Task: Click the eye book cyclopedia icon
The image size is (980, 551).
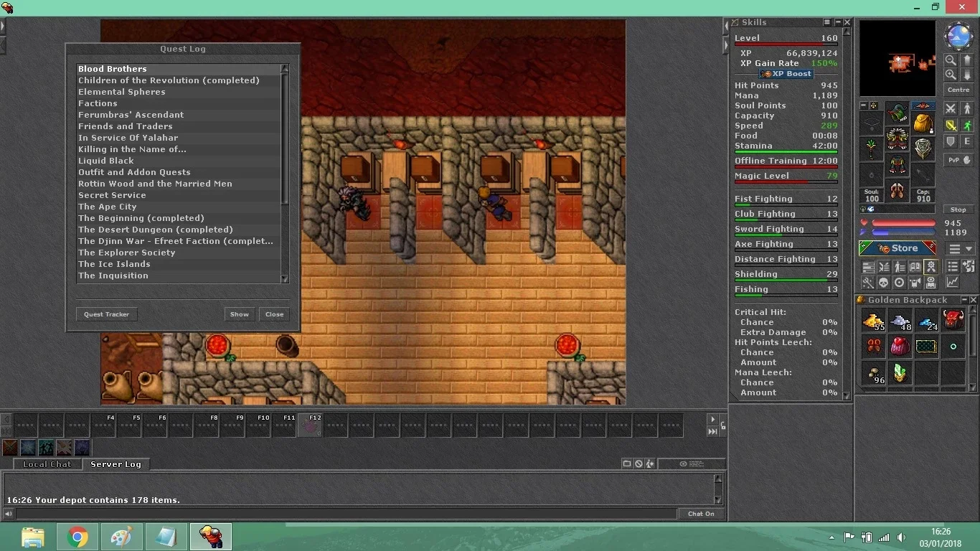Action: pos(931,283)
